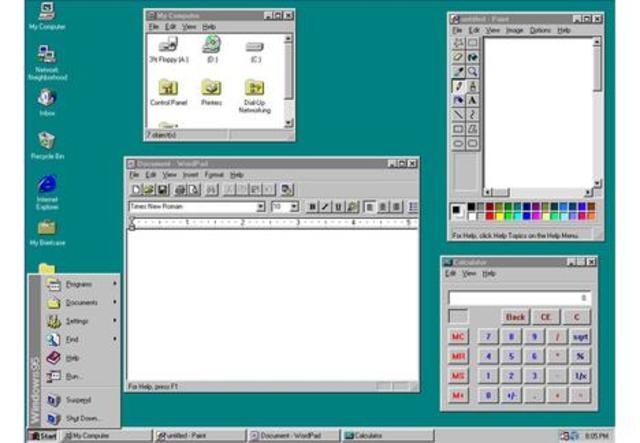The height and width of the screenshot is (443, 640).
Task: Select Dial-Up Networking in My Computer
Action: [255, 96]
